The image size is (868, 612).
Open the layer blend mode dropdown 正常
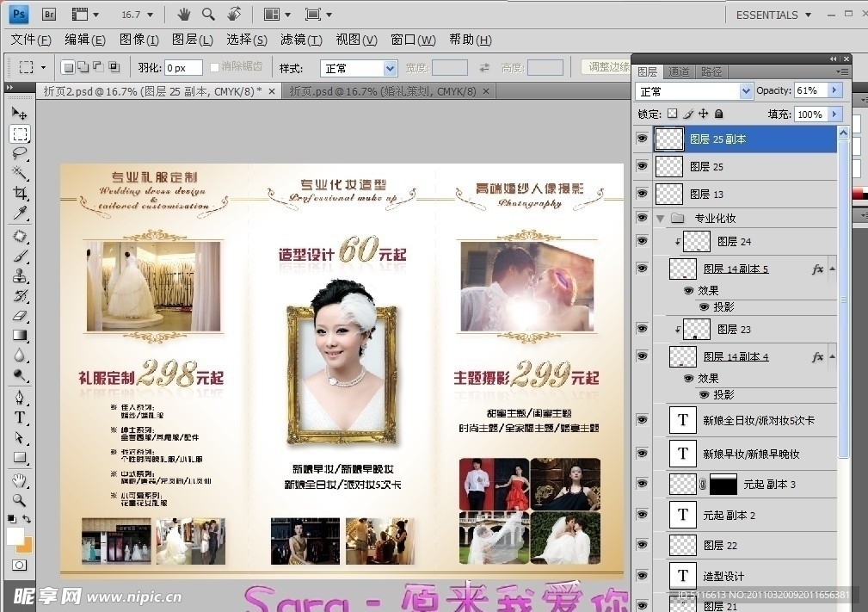tap(694, 91)
